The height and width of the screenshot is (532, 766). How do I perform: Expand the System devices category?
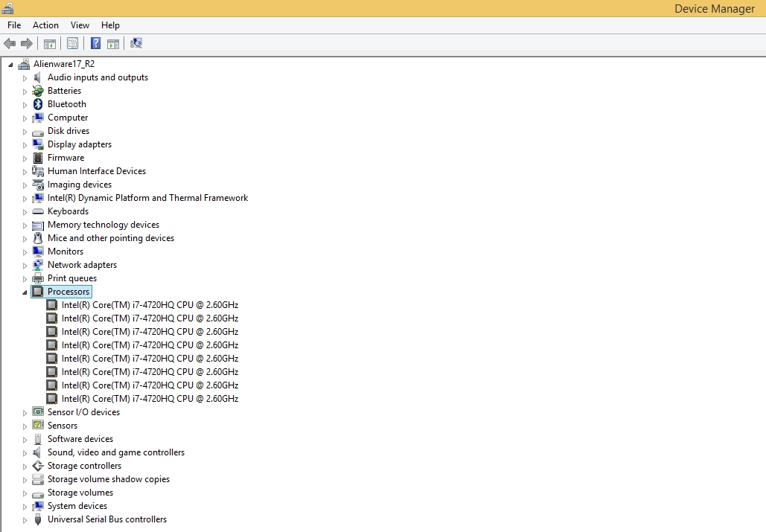[x=25, y=507]
